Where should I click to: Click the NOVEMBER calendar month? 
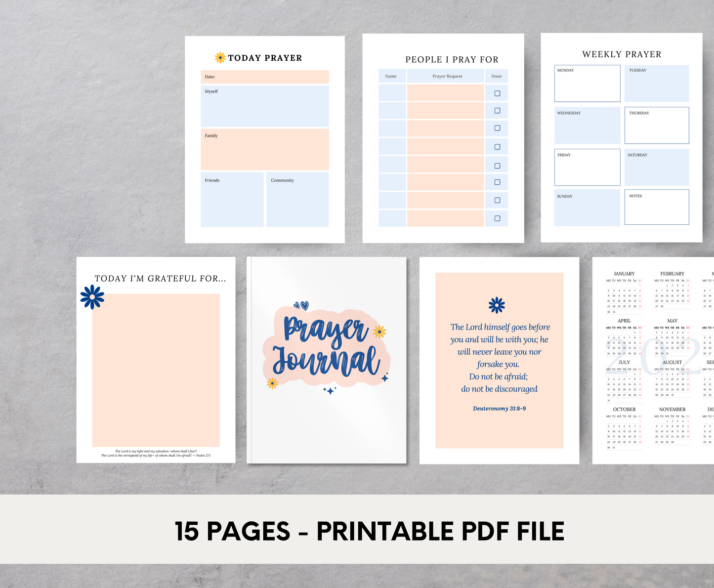(672, 425)
